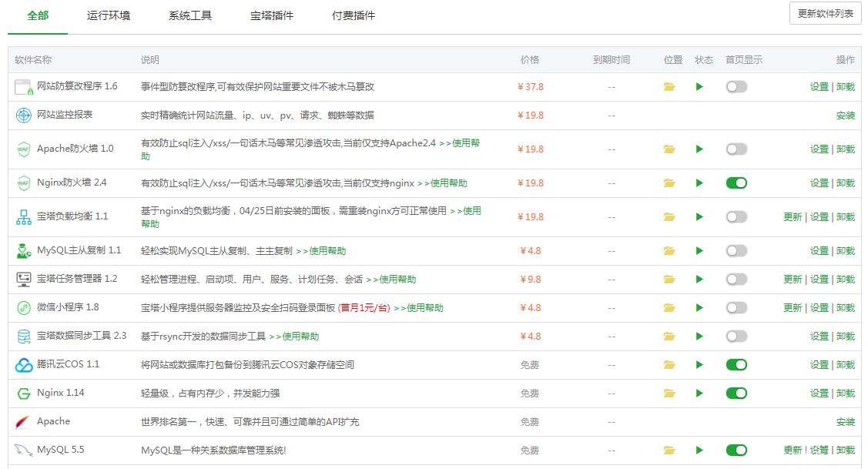
Task: Click play status icon for 宝塔数据同步工具
Action: coord(699,337)
